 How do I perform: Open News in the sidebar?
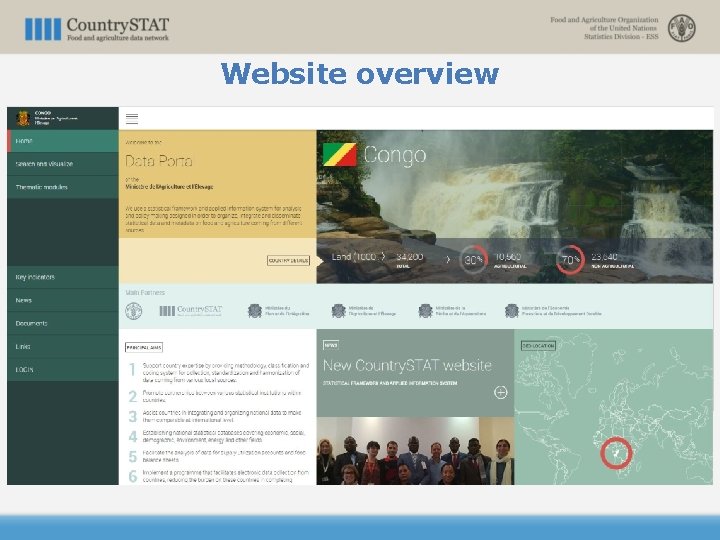pos(63,300)
